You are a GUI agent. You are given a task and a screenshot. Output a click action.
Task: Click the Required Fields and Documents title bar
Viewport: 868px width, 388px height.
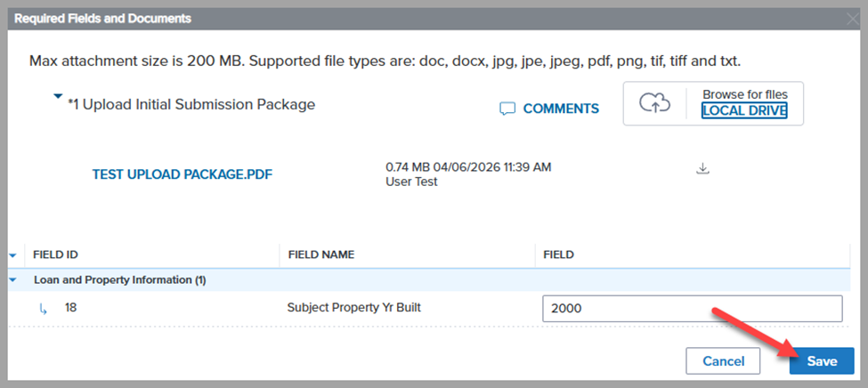pos(103,18)
